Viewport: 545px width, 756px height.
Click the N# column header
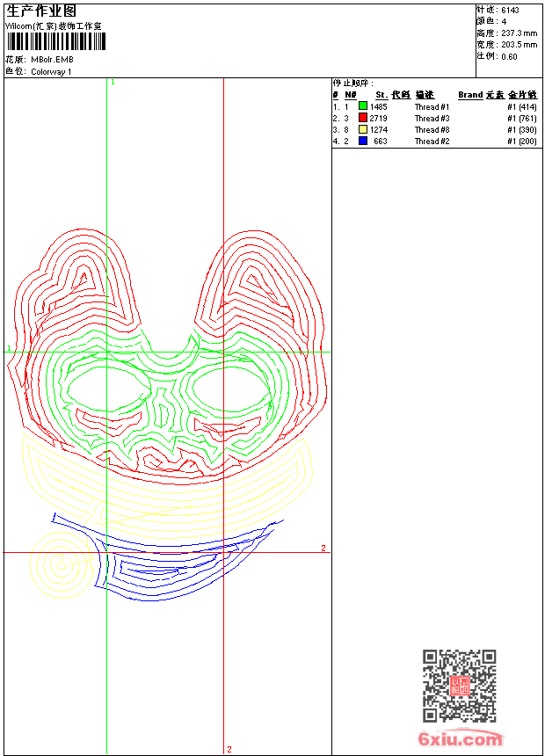[x=351, y=95]
